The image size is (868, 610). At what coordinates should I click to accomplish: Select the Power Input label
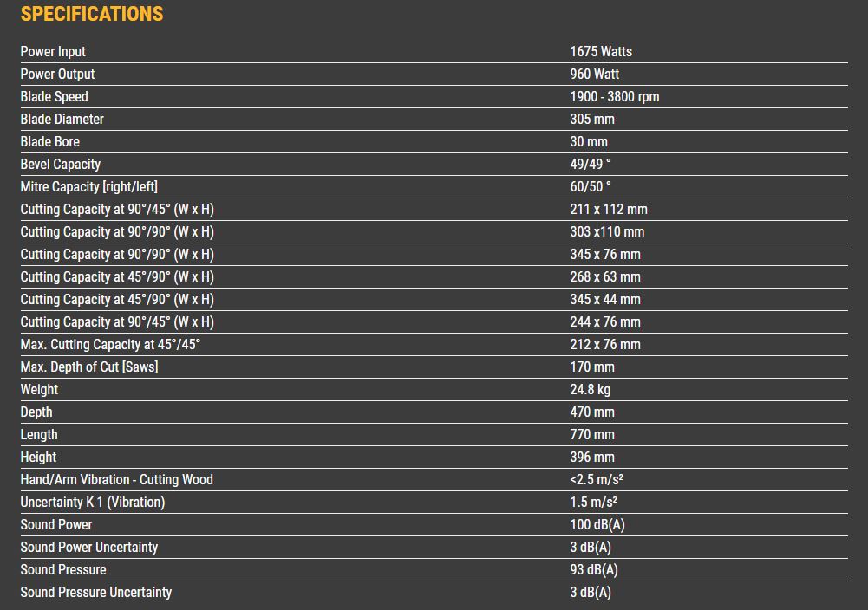tap(53, 52)
